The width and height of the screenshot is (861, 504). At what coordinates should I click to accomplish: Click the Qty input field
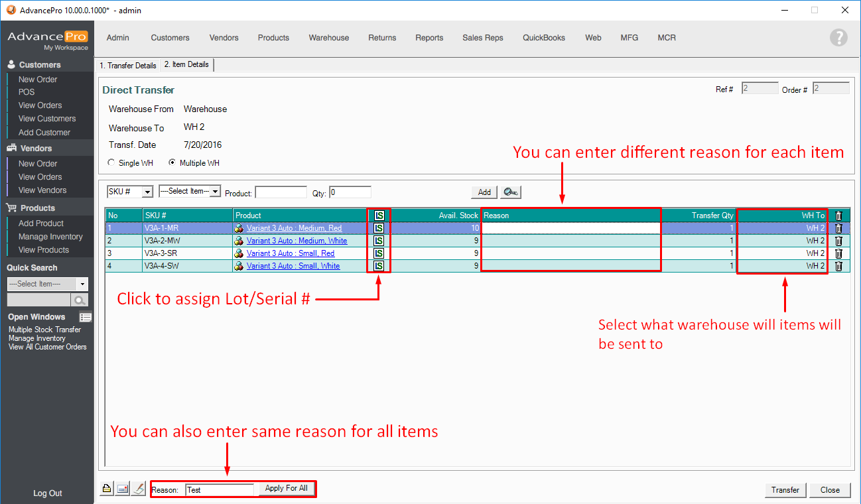pyautogui.click(x=350, y=192)
